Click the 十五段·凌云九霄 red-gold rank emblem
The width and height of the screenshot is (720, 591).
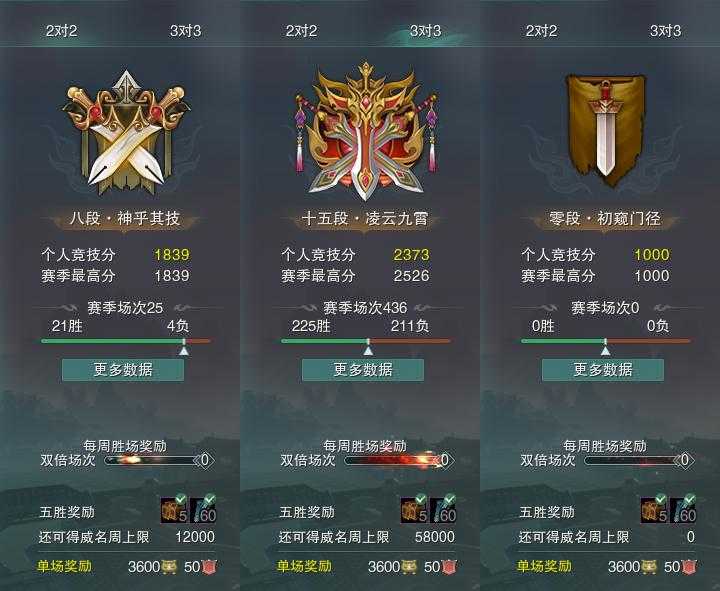(x=366, y=132)
